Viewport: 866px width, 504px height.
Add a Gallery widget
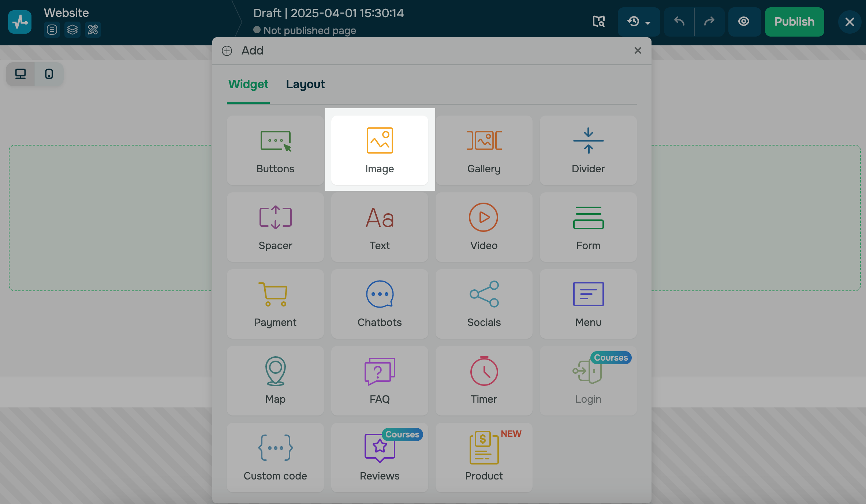[484, 150]
